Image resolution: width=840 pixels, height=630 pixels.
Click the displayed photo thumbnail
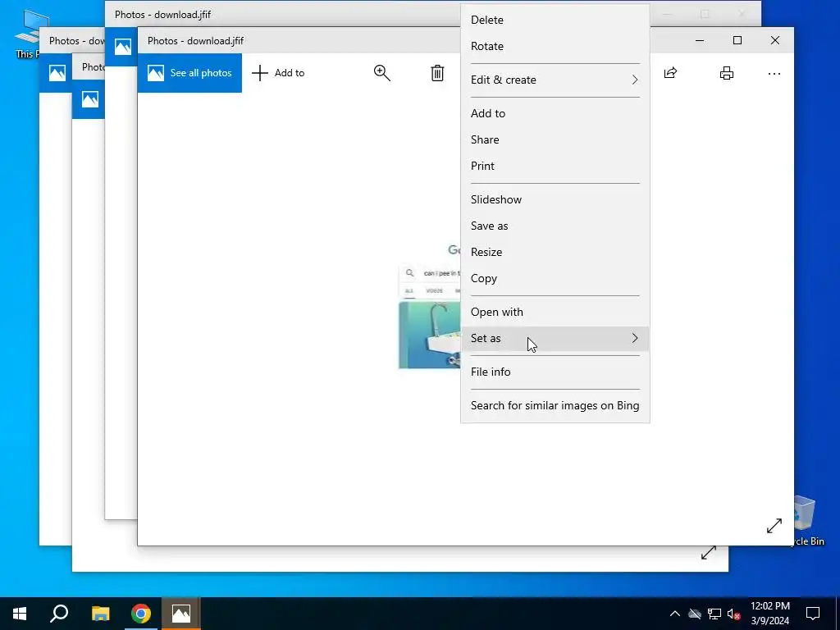tap(430, 306)
